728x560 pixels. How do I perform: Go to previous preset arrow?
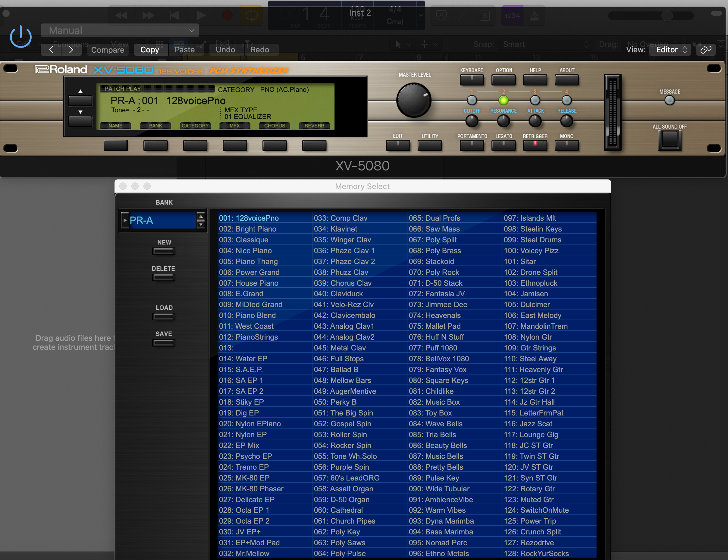pyautogui.click(x=51, y=50)
